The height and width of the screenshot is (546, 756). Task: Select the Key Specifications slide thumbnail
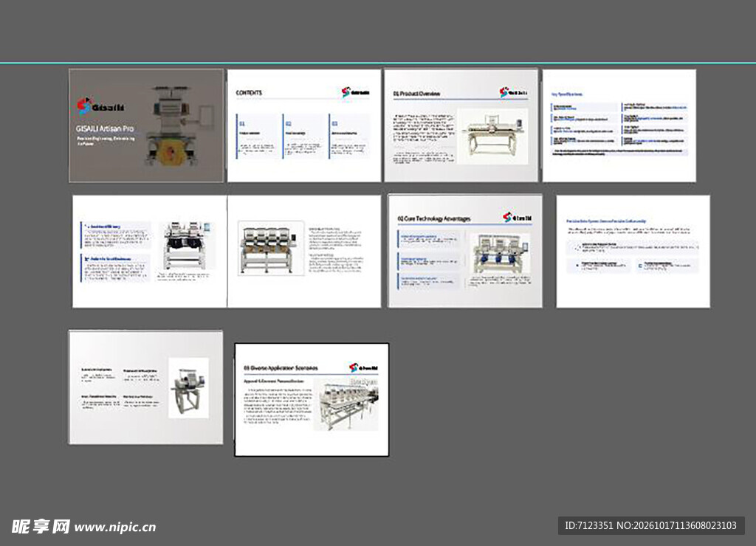[x=619, y=125]
